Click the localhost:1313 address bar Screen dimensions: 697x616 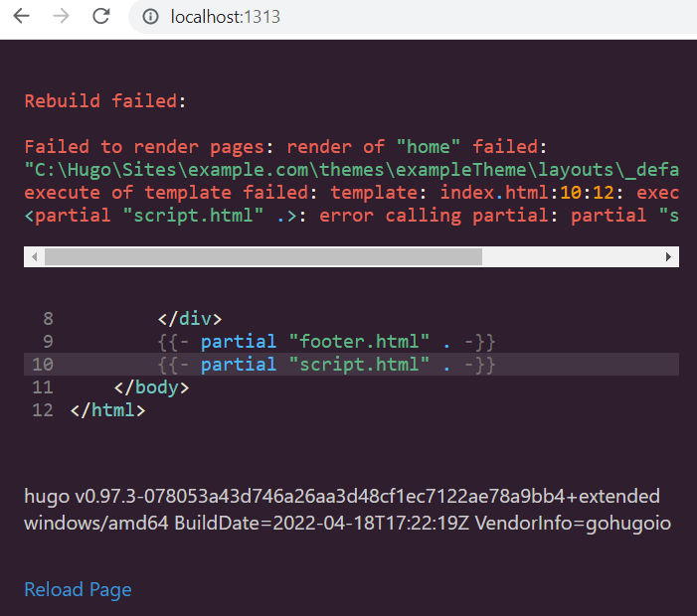[x=414, y=17]
